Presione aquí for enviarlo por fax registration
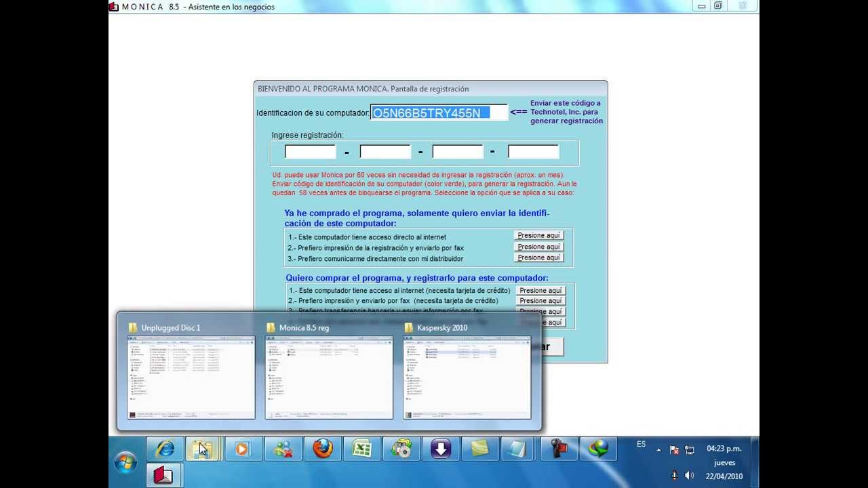 click(539, 247)
